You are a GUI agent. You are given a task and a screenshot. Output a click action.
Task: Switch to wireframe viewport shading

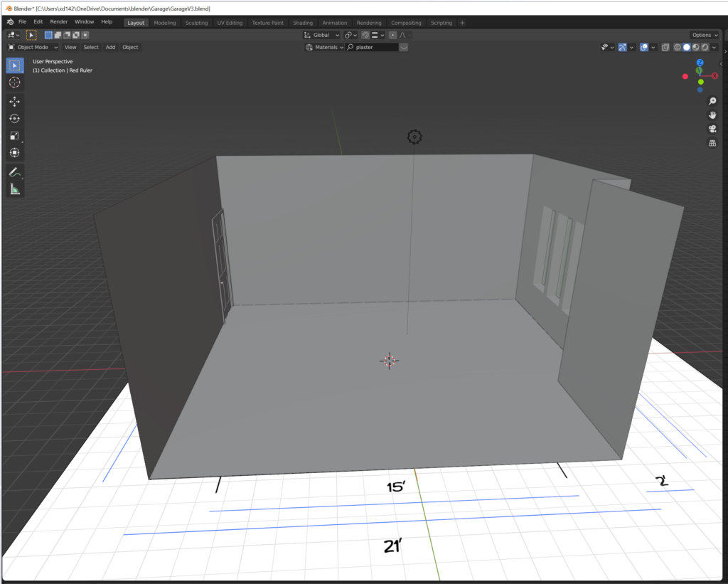(678, 48)
